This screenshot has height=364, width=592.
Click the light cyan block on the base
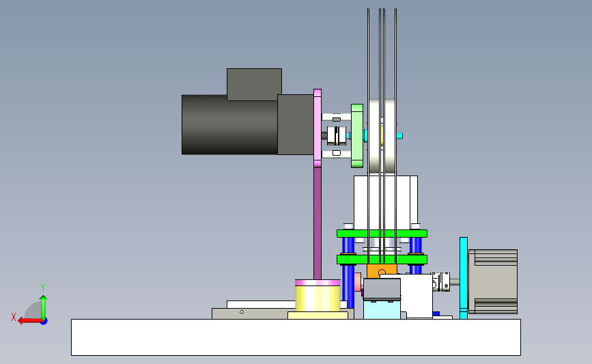[x=382, y=309]
